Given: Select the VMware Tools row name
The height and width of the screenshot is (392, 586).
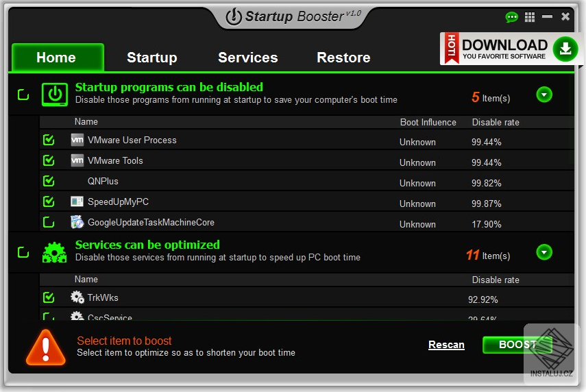Looking at the screenshot, I should (x=115, y=160).
